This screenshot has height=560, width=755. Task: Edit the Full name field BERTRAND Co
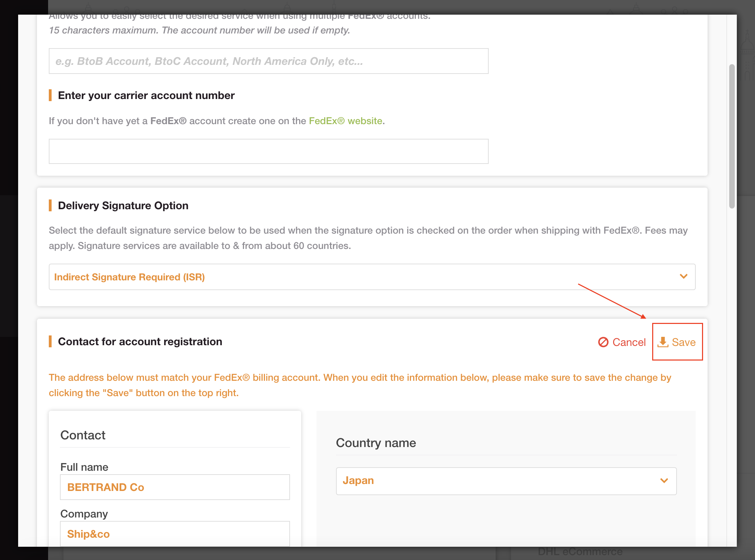(175, 487)
